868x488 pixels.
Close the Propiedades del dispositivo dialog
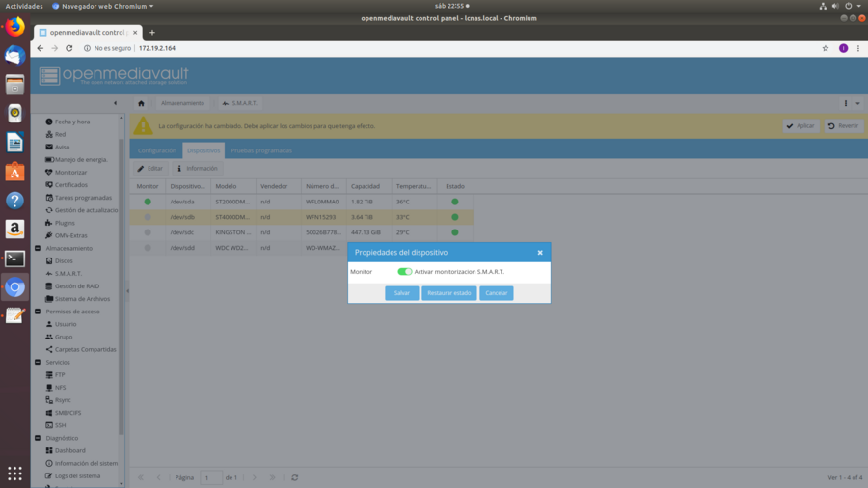tap(540, 253)
